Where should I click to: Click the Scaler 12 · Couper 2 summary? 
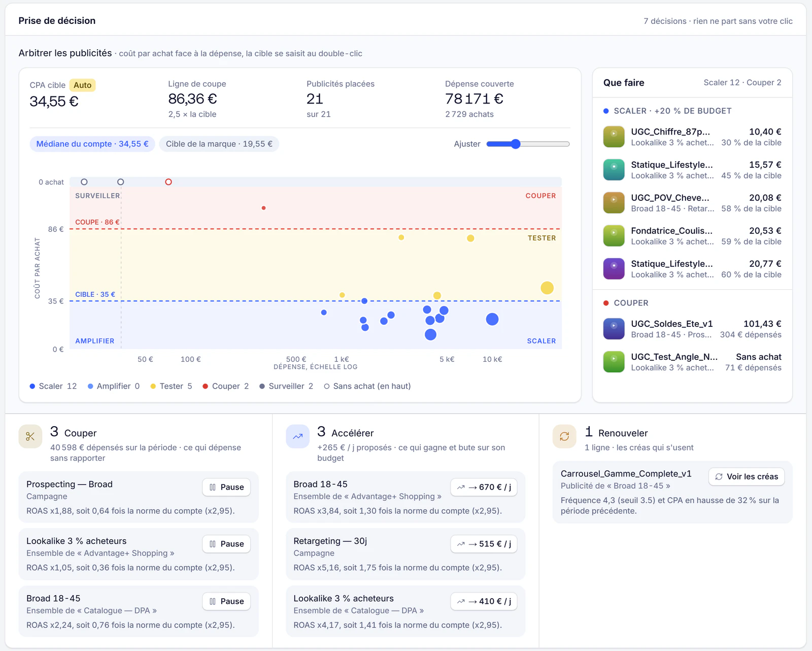(742, 82)
